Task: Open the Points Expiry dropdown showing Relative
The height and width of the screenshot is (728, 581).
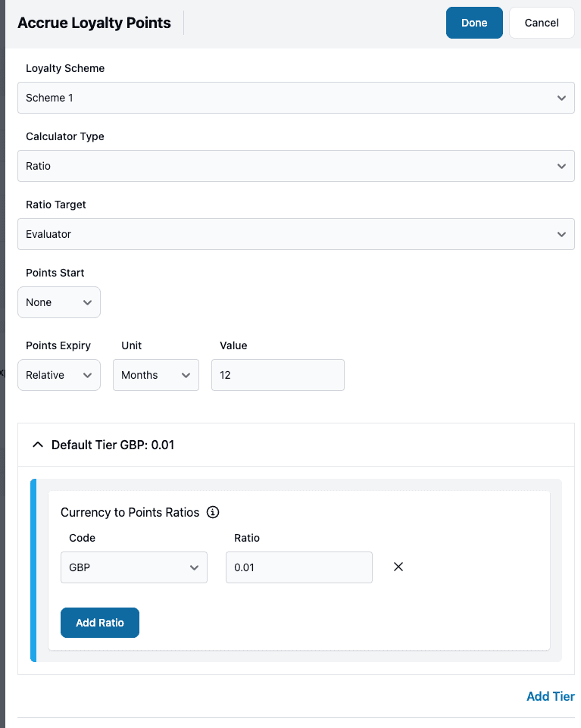Action: pyautogui.click(x=58, y=374)
